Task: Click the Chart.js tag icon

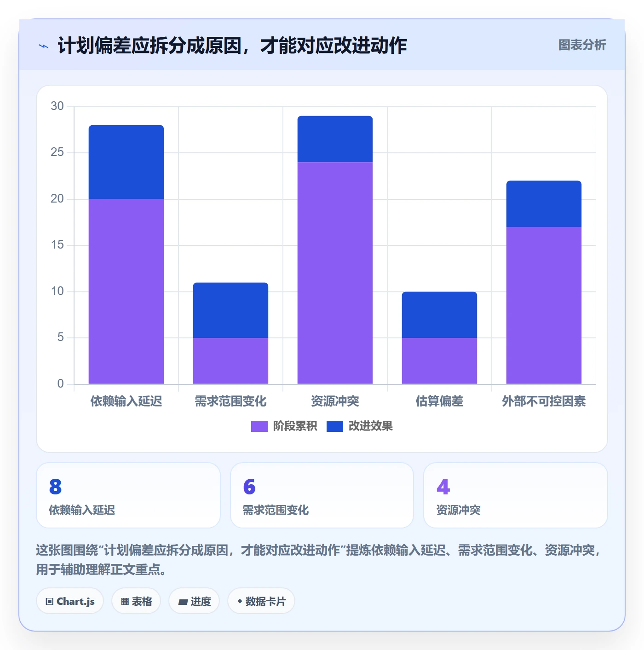Action: [x=50, y=601]
